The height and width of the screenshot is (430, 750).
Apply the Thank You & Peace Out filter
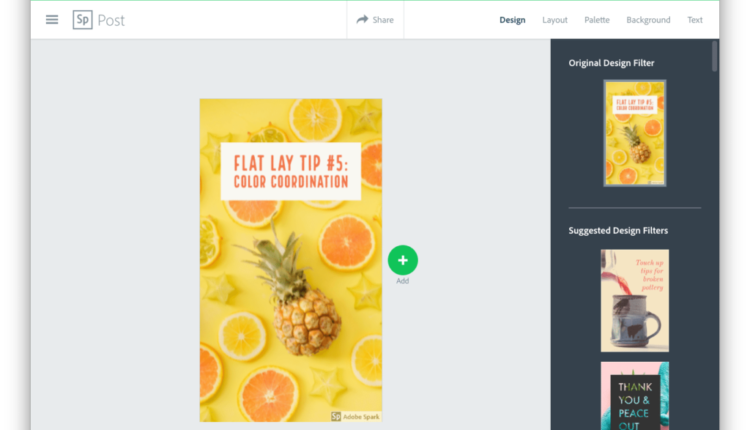(x=635, y=396)
